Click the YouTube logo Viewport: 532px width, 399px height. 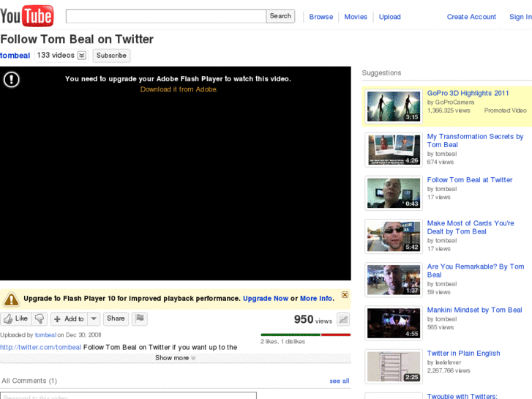[27, 15]
